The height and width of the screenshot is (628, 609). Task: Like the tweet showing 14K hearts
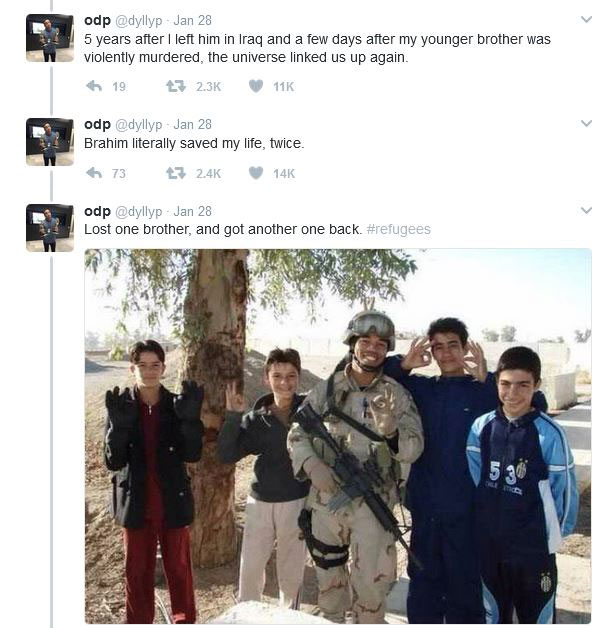click(256, 173)
